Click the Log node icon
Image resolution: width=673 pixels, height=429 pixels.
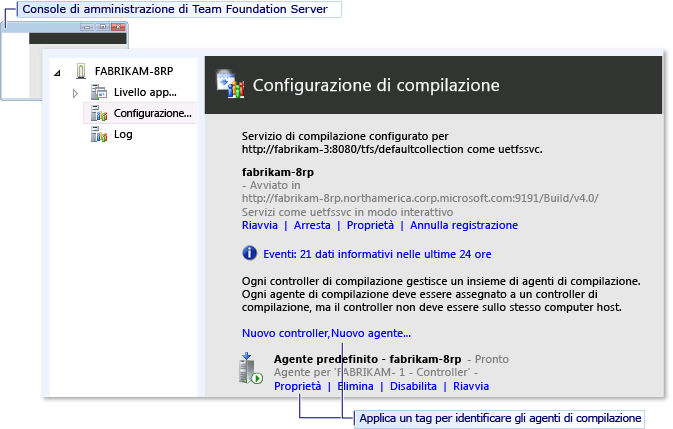[x=99, y=134]
